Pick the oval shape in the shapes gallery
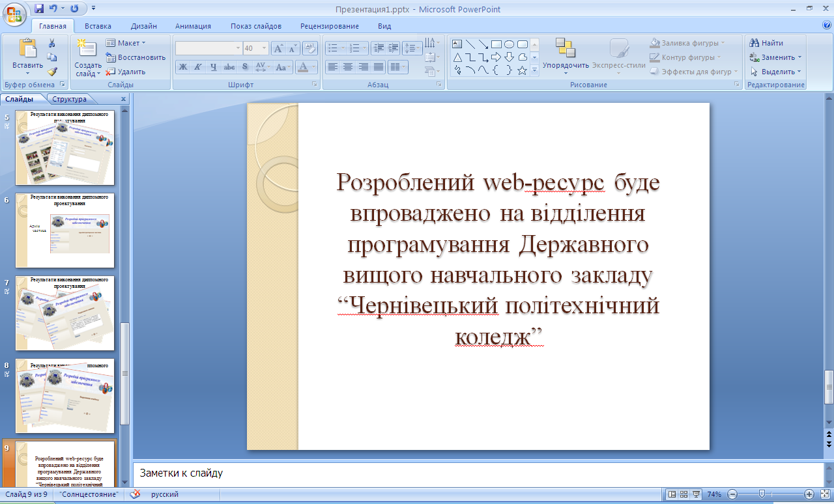This screenshot has height=504, width=834. pyautogui.click(x=510, y=44)
